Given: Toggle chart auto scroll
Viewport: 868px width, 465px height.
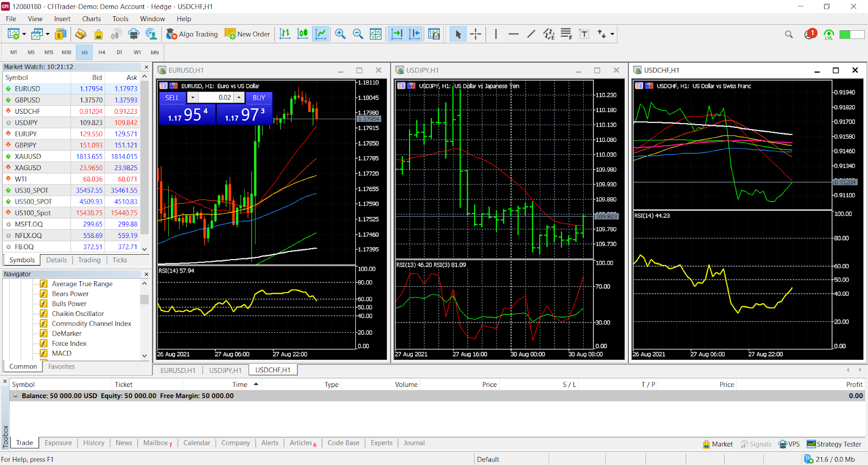Looking at the screenshot, I should (x=397, y=34).
